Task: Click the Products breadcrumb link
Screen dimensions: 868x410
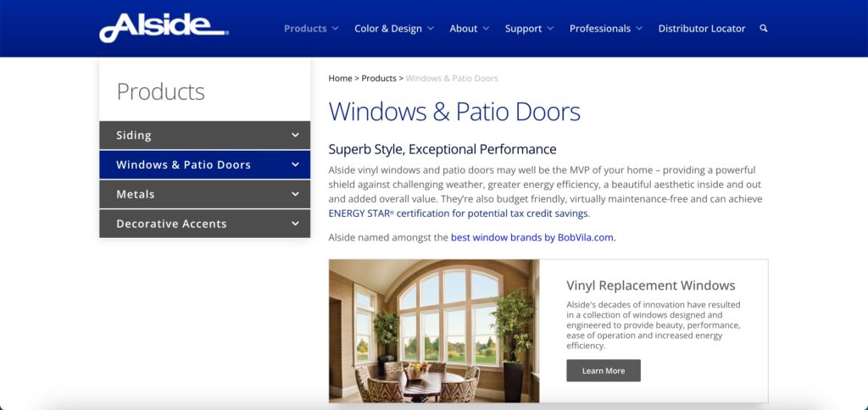Action: click(379, 79)
